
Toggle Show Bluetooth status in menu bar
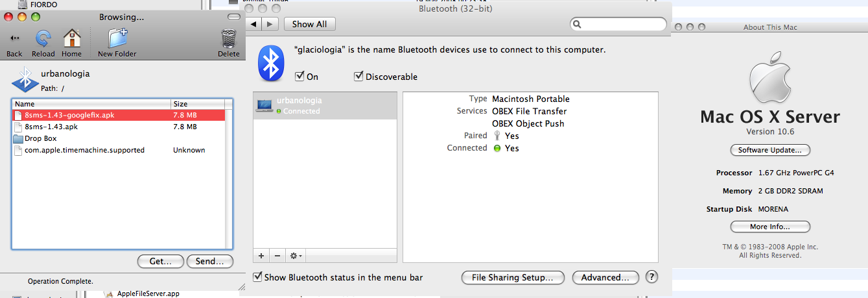257,277
